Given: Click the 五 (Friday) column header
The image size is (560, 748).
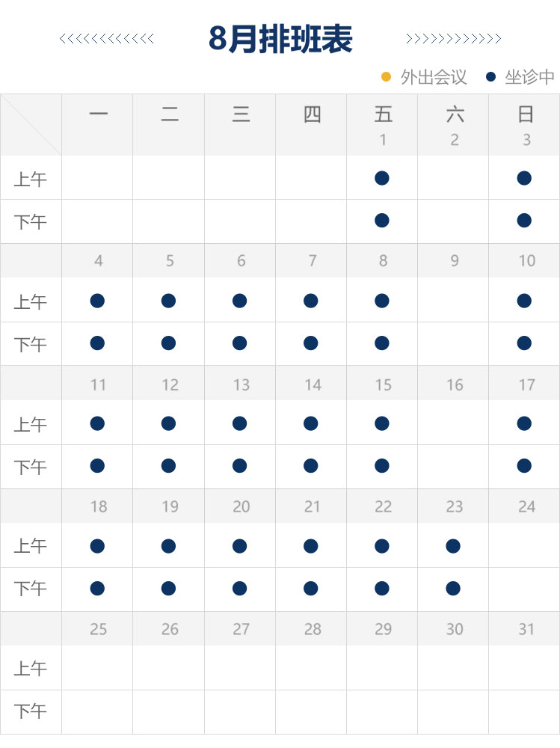Looking at the screenshot, I should pos(383,114).
